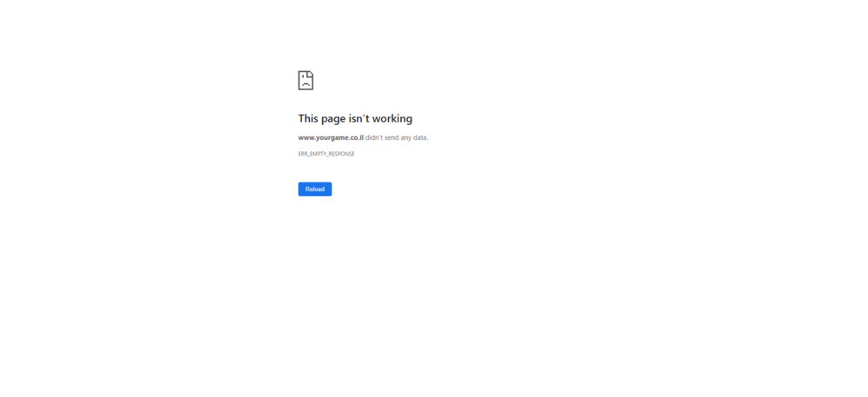
Task: Click the sad document error icon
Action: [306, 80]
